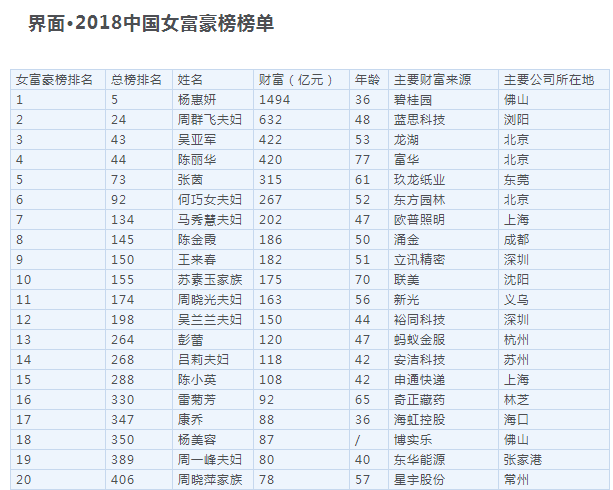Image resolution: width=613 pixels, height=490 pixels.
Task: Select the 年龄 column header
Action: (367, 80)
